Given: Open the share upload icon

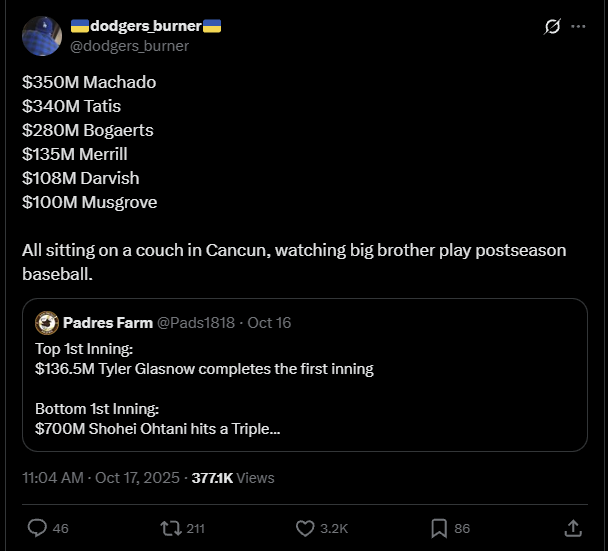Looking at the screenshot, I should coord(573,527).
